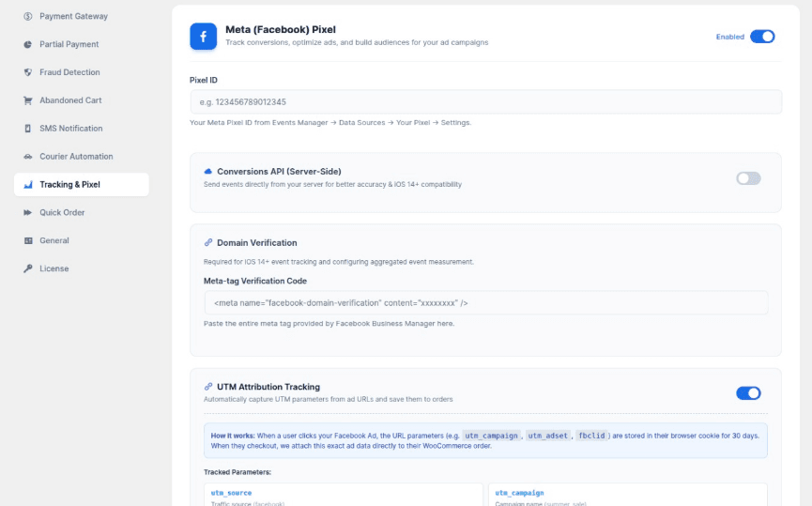Screen dimensions: 812x506
Task: Open the General settings section
Action: click(x=82, y=240)
